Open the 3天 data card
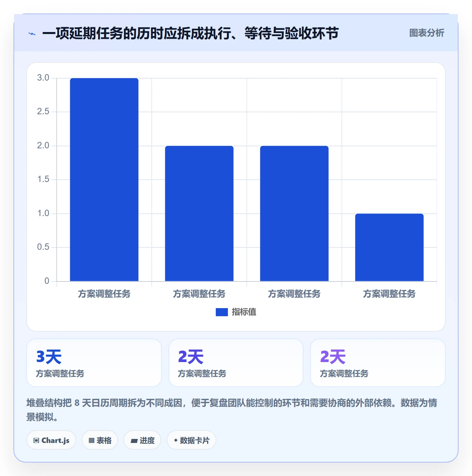 (94, 363)
